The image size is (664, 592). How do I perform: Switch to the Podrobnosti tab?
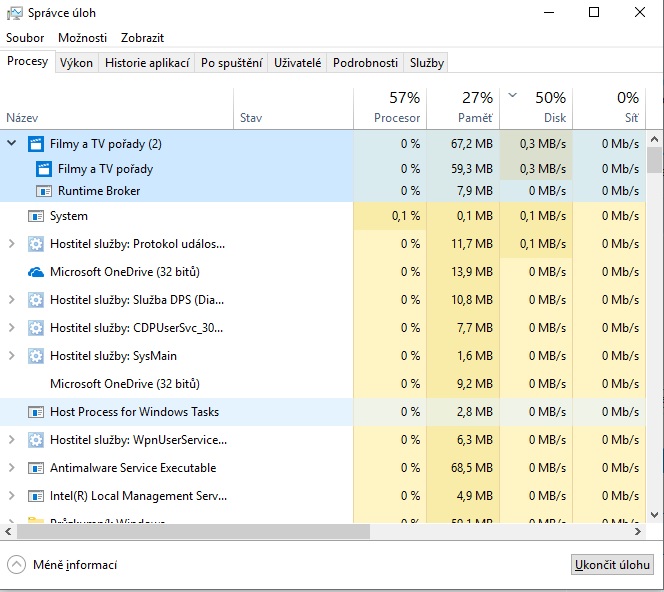tap(365, 63)
